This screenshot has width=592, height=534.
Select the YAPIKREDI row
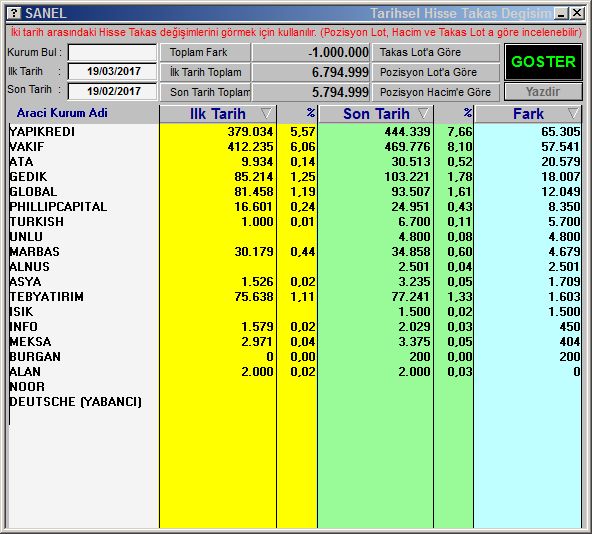[295, 131]
